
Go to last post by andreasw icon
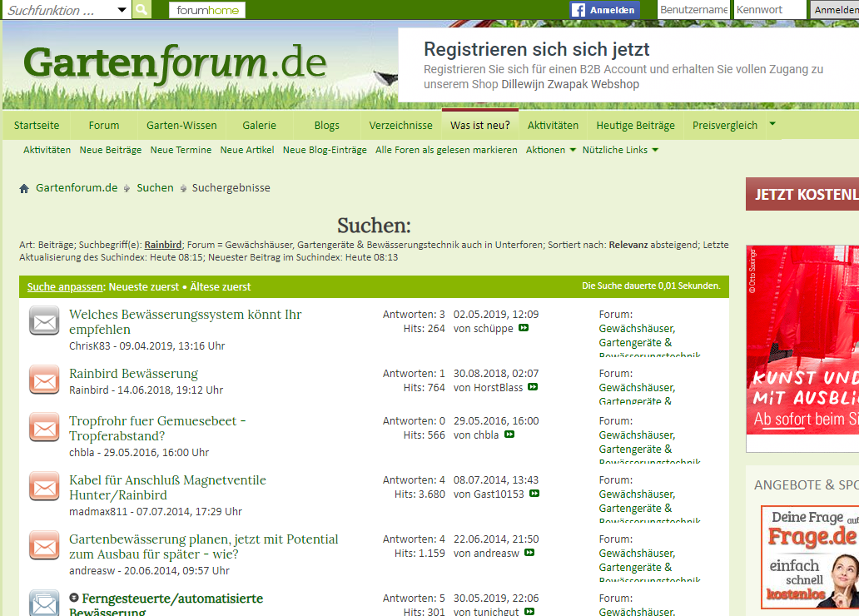[x=529, y=553]
